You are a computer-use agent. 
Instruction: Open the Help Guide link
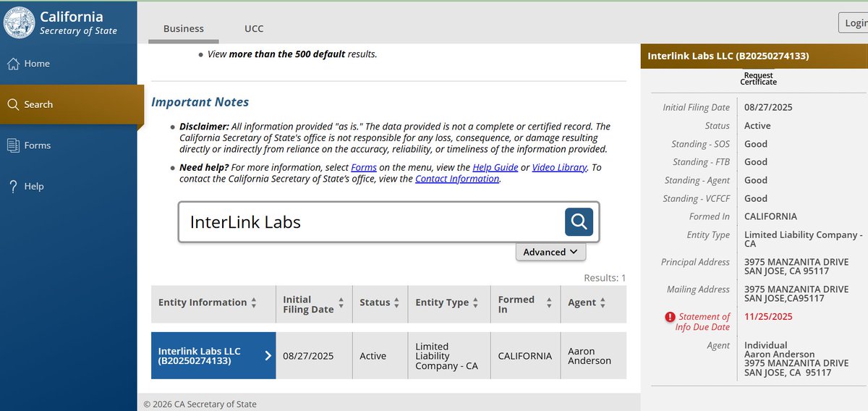tap(495, 167)
